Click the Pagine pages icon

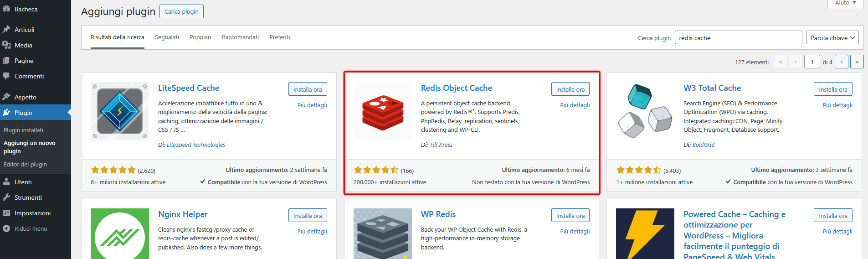point(6,61)
